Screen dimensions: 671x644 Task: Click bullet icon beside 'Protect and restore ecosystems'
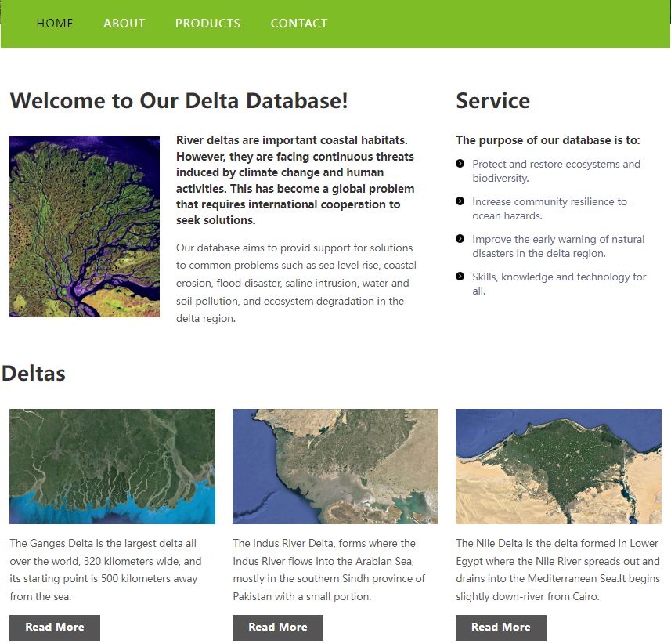(460, 163)
